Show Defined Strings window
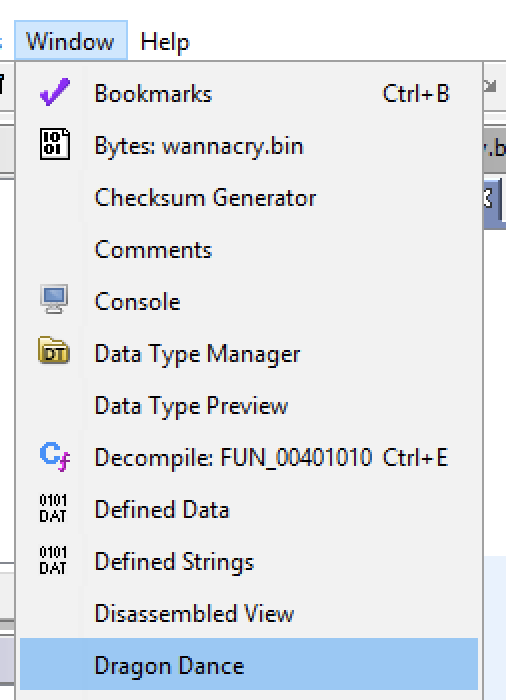The height and width of the screenshot is (700, 506). pos(249,561)
